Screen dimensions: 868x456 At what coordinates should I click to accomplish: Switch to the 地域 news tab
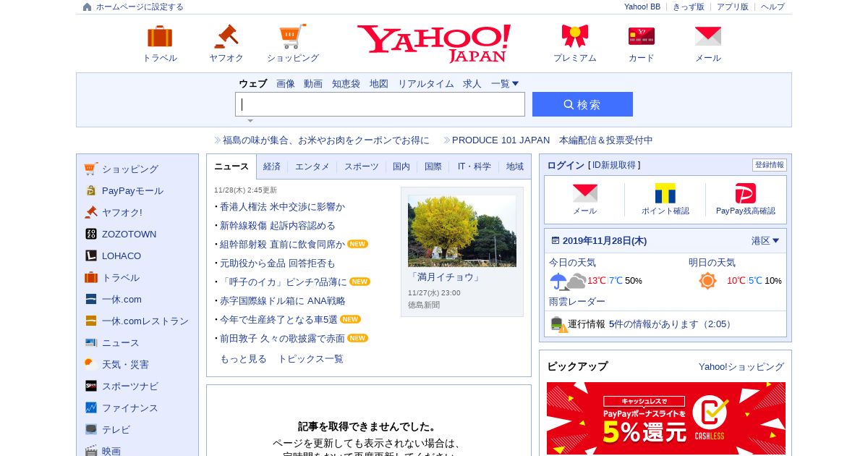515,166
